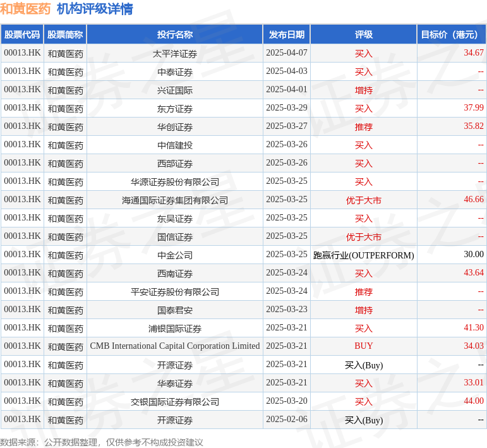Viewport: 487px width, 448px height.
Task: Click 跑赢行业(OUTPERFORM) rating
Action: click(x=364, y=255)
